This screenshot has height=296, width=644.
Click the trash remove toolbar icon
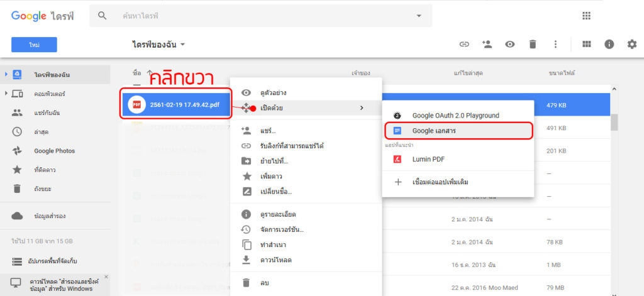[533, 45]
